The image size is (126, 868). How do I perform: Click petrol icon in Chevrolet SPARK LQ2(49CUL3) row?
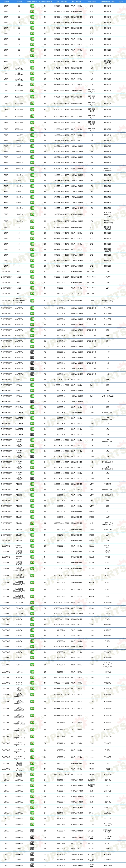pyautogui.click(x=32, y=523)
